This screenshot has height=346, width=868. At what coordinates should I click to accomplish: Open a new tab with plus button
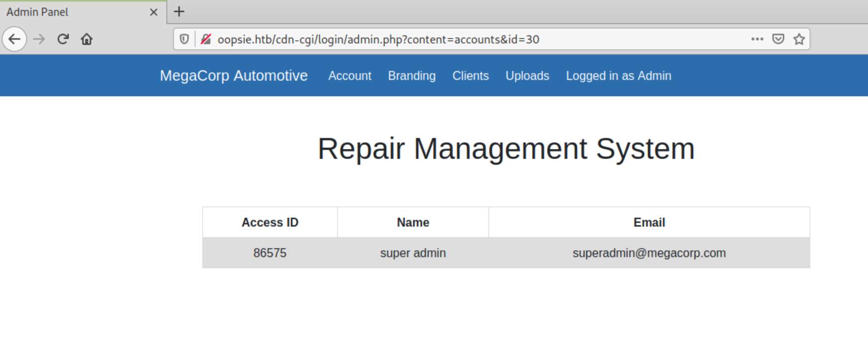pos(179,11)
